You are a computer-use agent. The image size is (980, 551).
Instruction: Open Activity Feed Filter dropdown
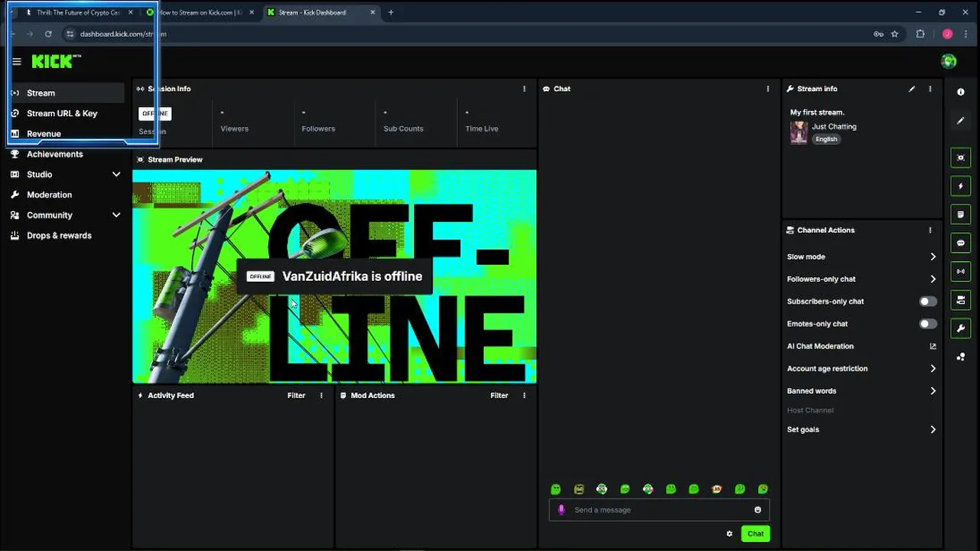point(296,396)
